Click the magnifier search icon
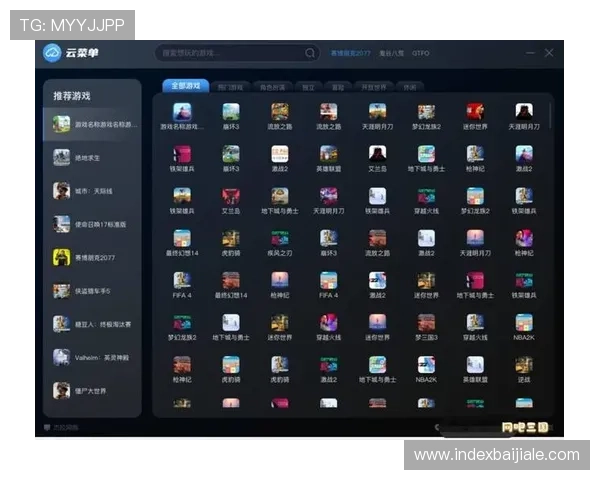This screenshot has height=480, width=600. point(310,53)
